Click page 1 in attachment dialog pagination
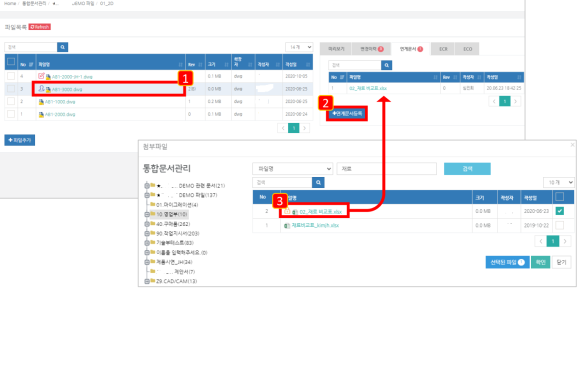The height and width of the screenshot is (384, 580). 553,241
